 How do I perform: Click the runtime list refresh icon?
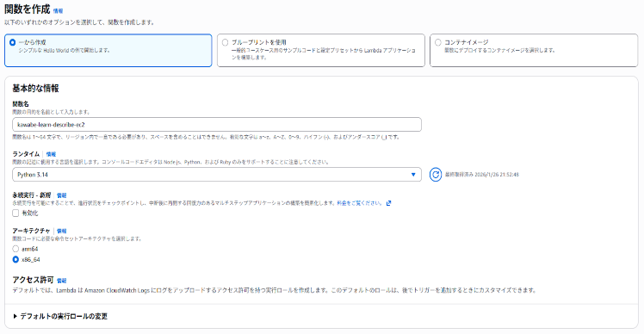[436, 175]
